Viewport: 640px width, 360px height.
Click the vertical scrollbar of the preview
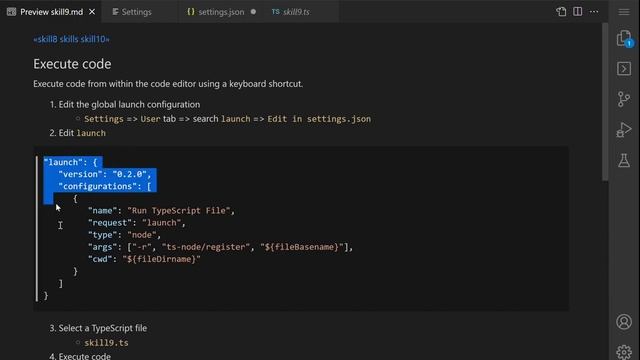click(x=605, y=102)
